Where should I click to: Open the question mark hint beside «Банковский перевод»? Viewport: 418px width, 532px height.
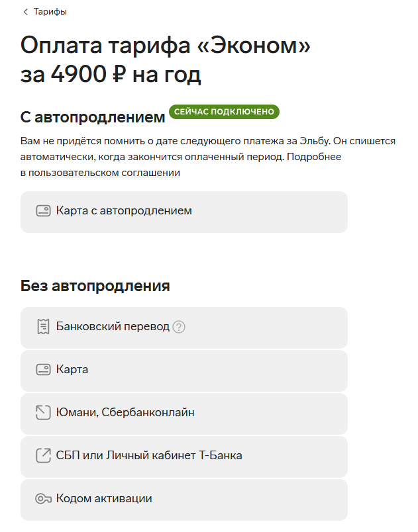pyautogui.click(x=178, y=328)
